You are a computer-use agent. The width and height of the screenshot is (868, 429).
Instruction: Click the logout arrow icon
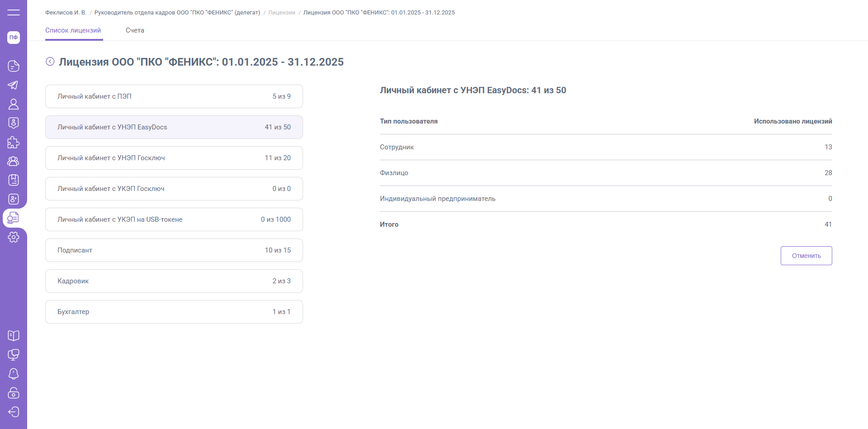[14, 412]
